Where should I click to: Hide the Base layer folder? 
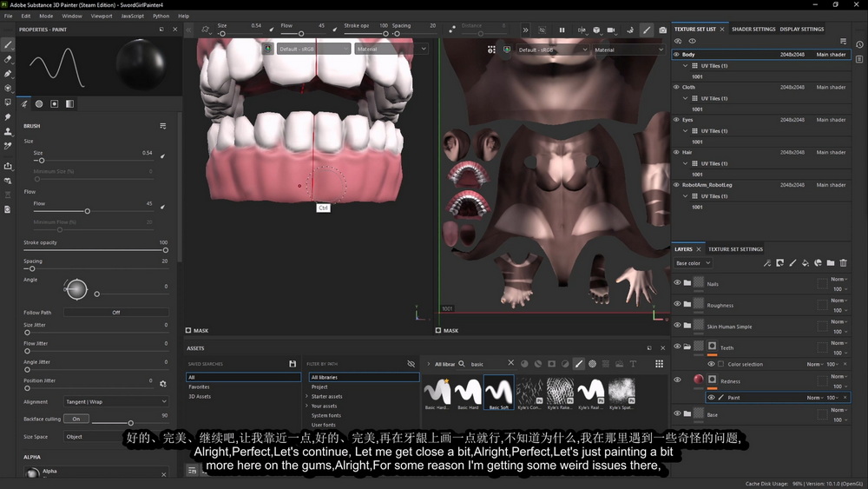coord(677,413)
